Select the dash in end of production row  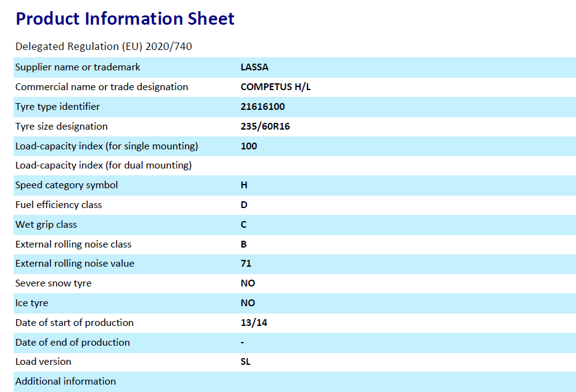[243, 343]
